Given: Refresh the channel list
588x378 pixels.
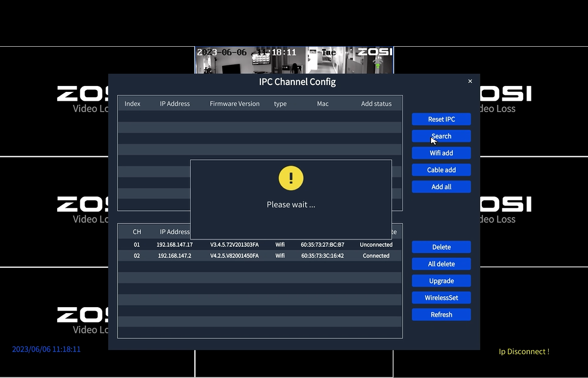Looking at the screenshot, I should (441, 314).
